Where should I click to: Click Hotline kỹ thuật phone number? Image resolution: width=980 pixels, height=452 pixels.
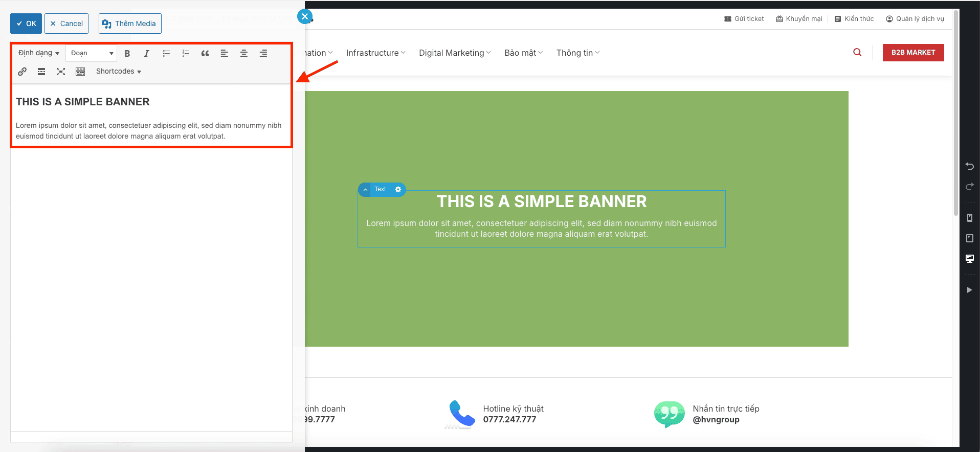tap(509, 420)
